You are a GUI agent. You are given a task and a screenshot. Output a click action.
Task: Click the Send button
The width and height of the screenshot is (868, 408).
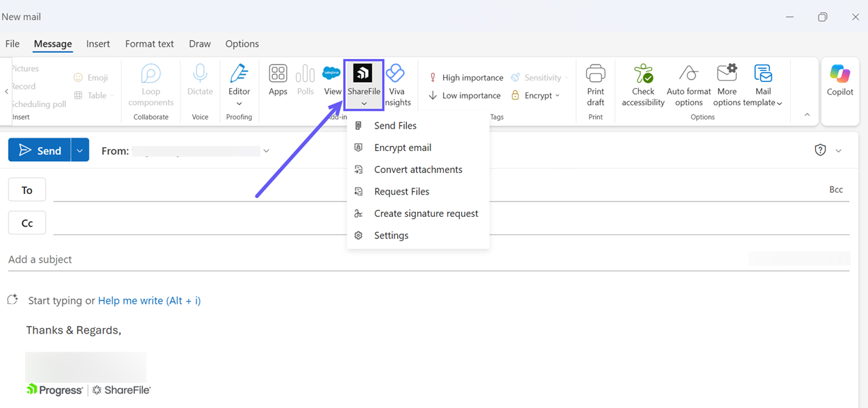click(x=40, y=150)
